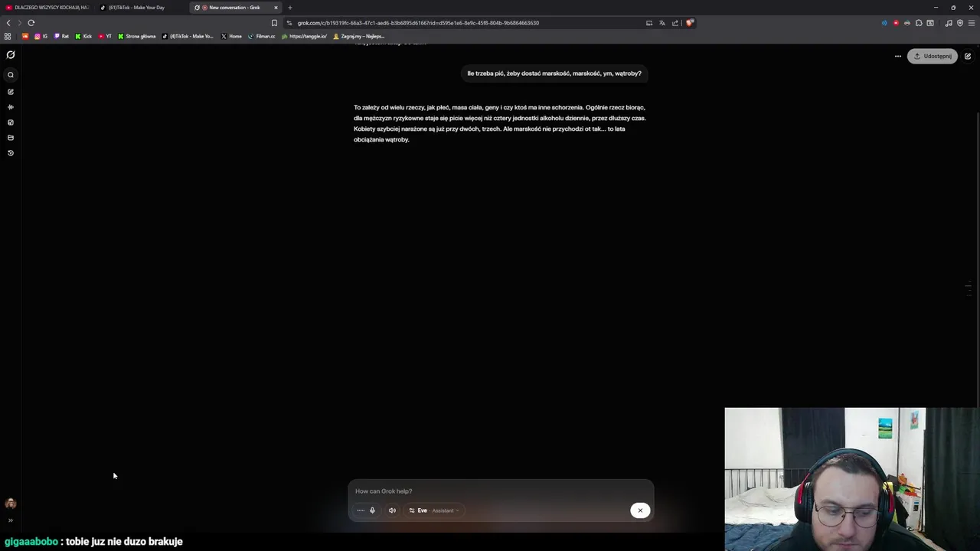The width and height of the screenshot is (980, 551).
Task: Close voice mode with X button
Action: (640, 510)
